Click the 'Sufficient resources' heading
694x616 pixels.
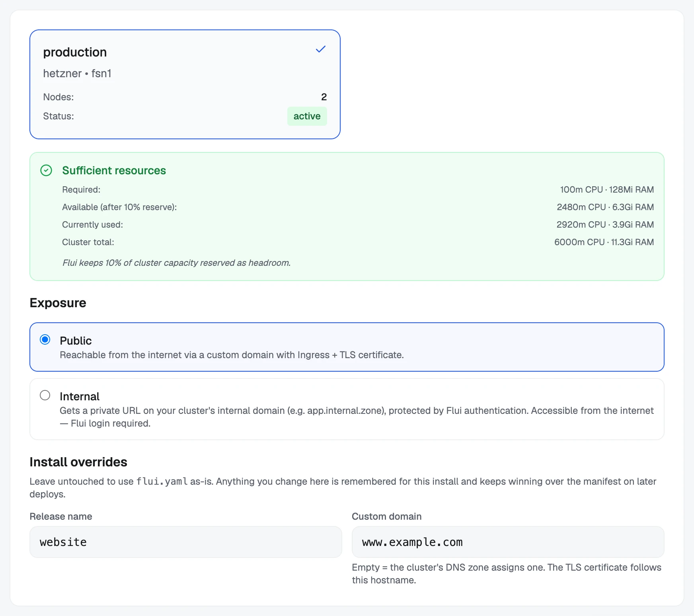click(x=114, y=171)
